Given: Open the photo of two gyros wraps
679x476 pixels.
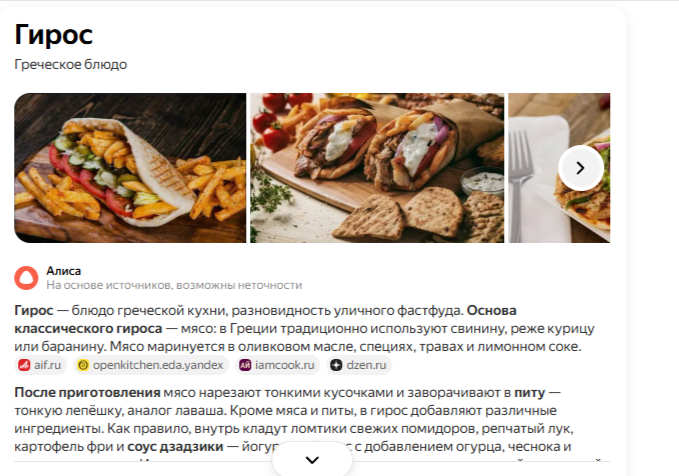Looking at the screenshot, I should pyautogui.click(x=377, y=168).
